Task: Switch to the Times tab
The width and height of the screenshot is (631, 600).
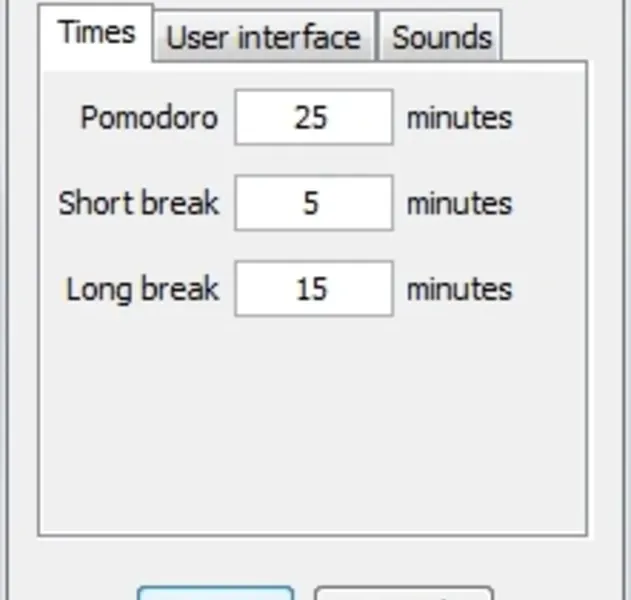Action: (96, 32)
